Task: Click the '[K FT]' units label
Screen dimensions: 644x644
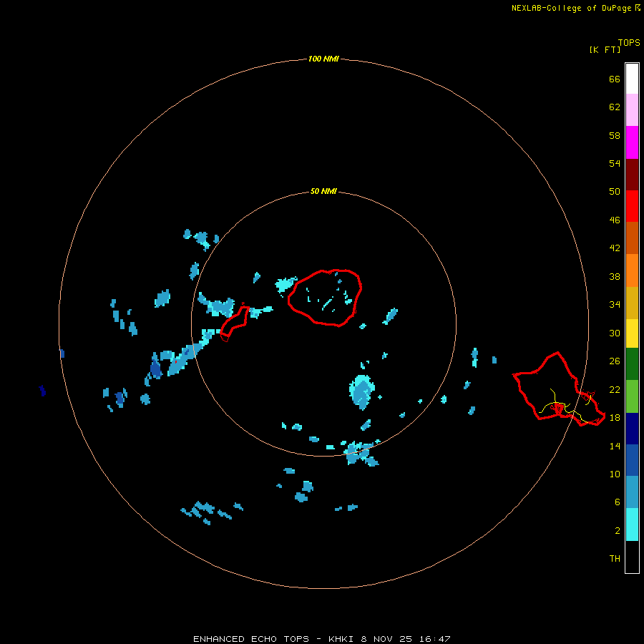Action: (605, 49)
